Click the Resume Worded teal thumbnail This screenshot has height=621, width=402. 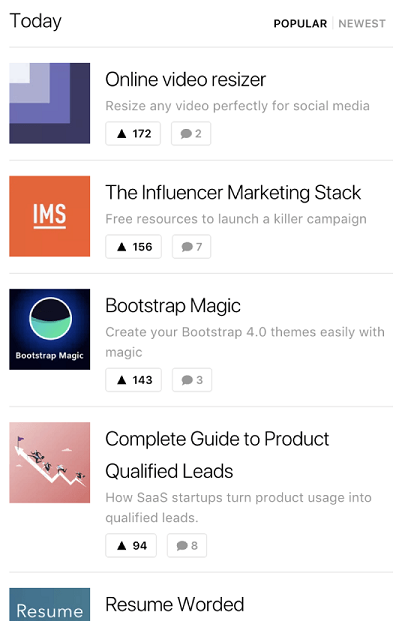coord(50,604)
